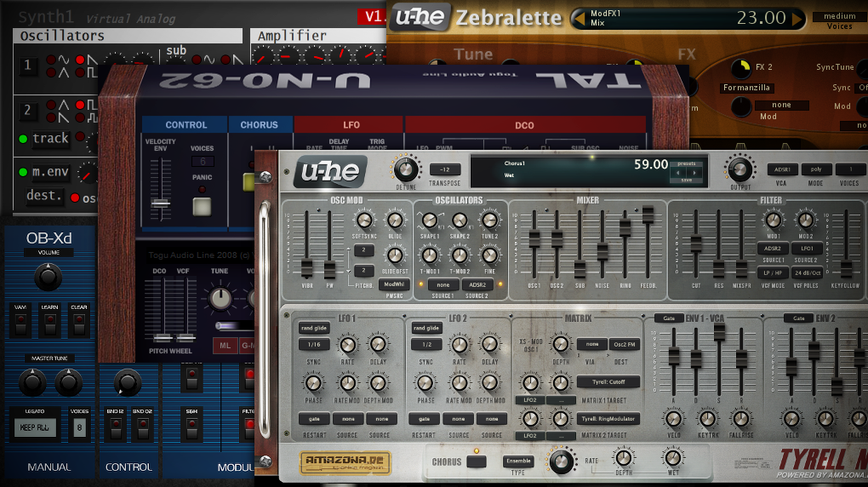
Task: Turn the LFO 1 Rate knob
Action: (348, 345)
